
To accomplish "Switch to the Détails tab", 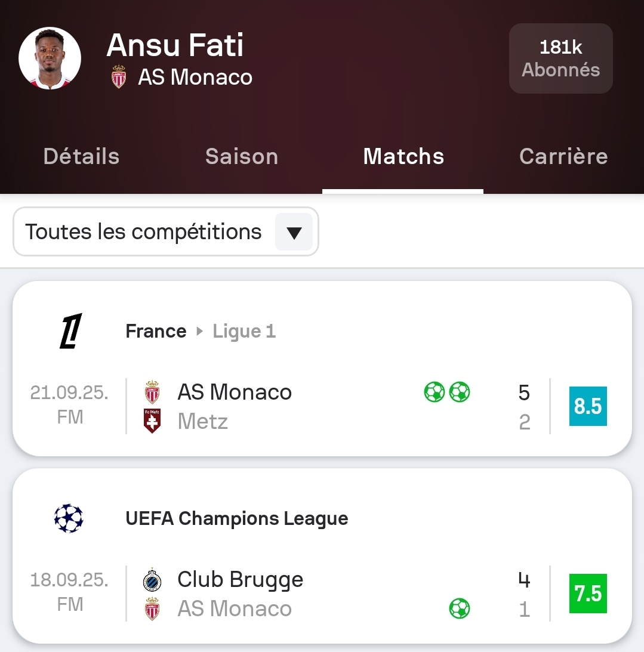I will click(81, 156).
